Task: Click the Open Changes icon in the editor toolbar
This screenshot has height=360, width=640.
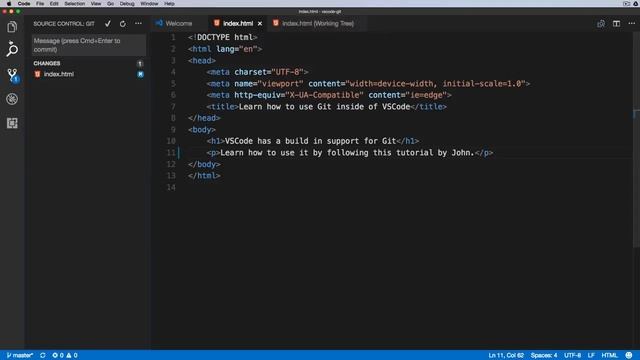Action: (601, 24)
